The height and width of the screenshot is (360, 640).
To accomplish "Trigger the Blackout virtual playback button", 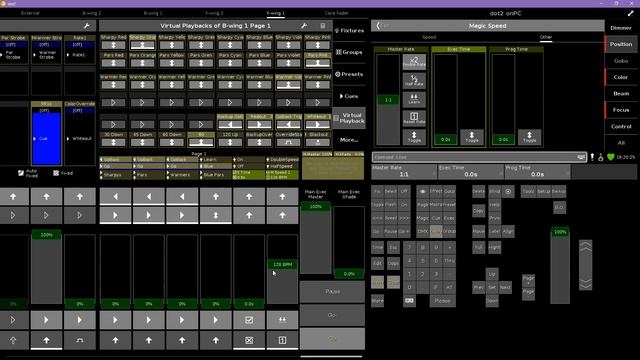I will (318, 142).
